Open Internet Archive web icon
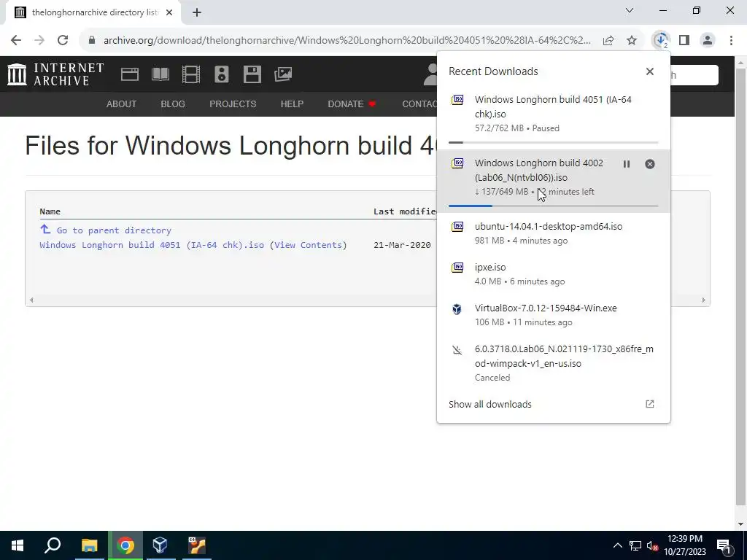 click(130, 74)
